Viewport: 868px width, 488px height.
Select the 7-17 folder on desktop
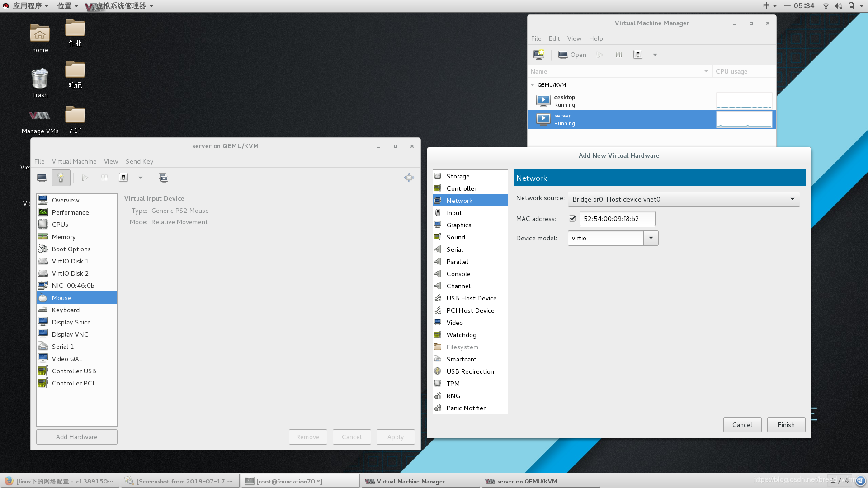point(75,120)
